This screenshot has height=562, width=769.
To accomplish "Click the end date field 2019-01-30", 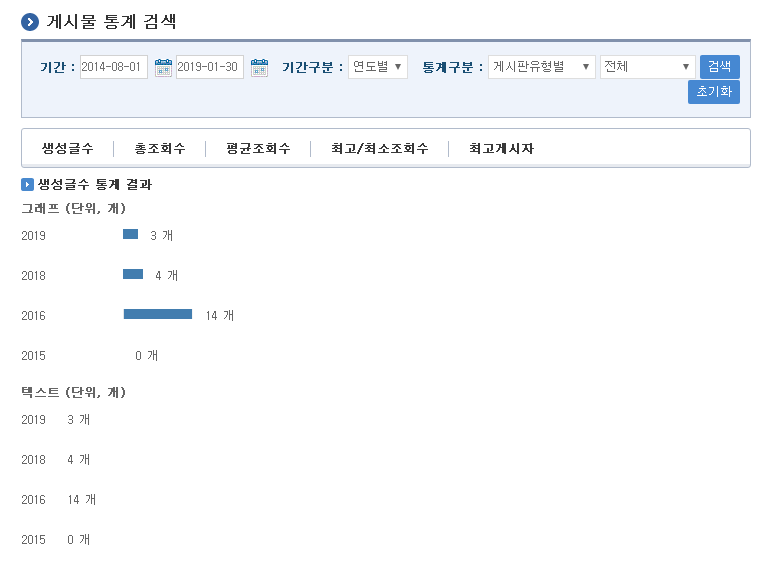I will (x=209, y=67).
